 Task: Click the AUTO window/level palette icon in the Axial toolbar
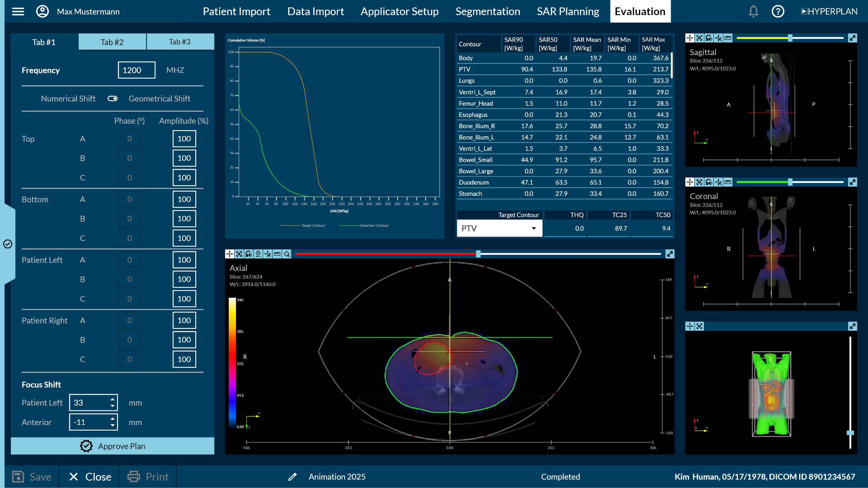[x=258, y=254]
